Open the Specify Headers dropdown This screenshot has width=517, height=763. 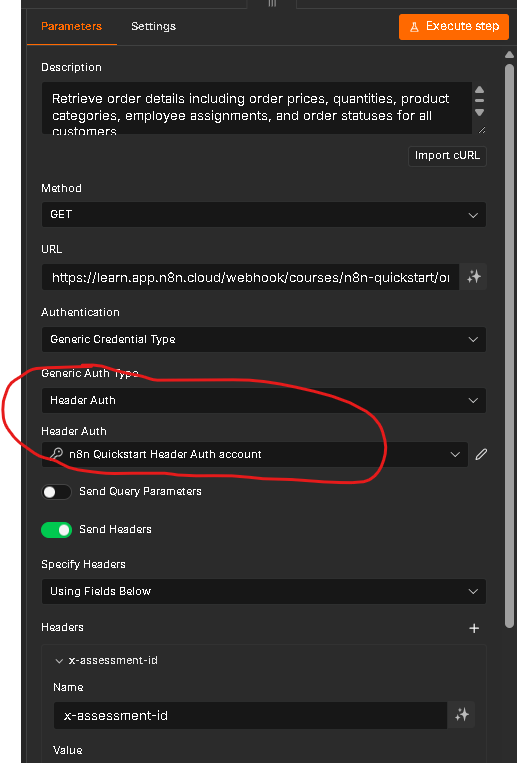coord(263,591)
